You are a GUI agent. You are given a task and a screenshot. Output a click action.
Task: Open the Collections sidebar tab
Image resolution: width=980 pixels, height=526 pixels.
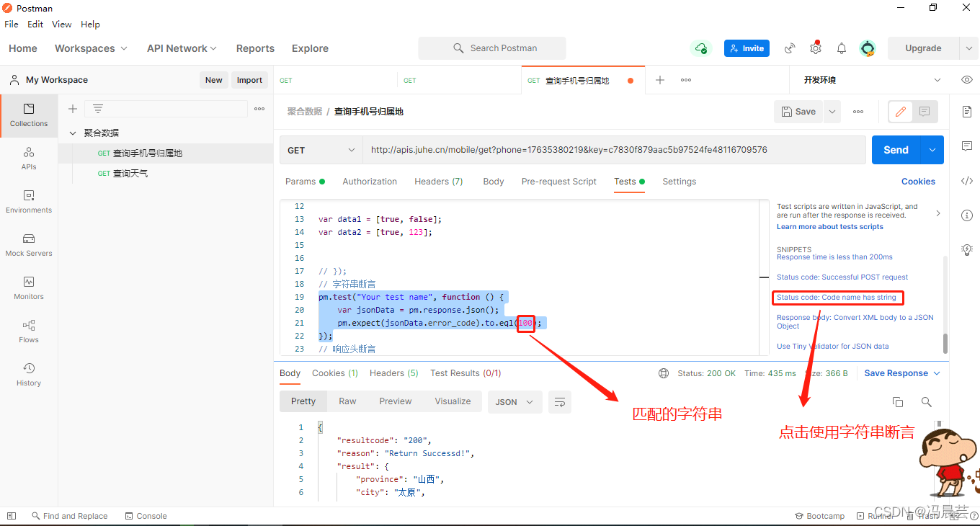click(x=29, y=115)
